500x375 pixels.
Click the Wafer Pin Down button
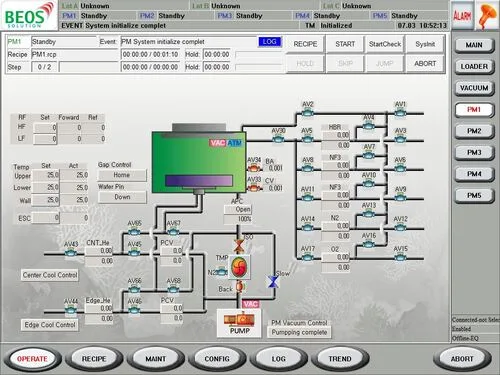point(122,197)
